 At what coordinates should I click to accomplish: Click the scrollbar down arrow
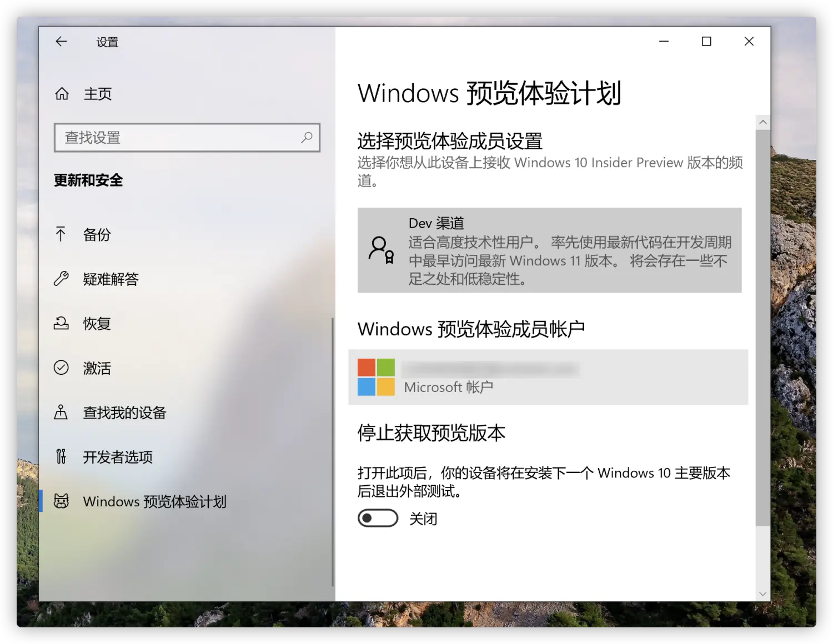click(763, 593)
